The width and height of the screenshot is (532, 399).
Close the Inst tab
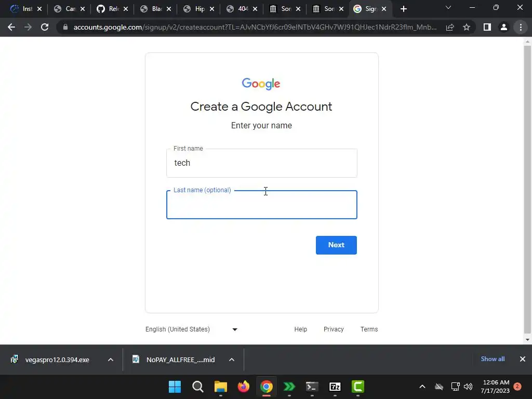click(x=39, y=9)
